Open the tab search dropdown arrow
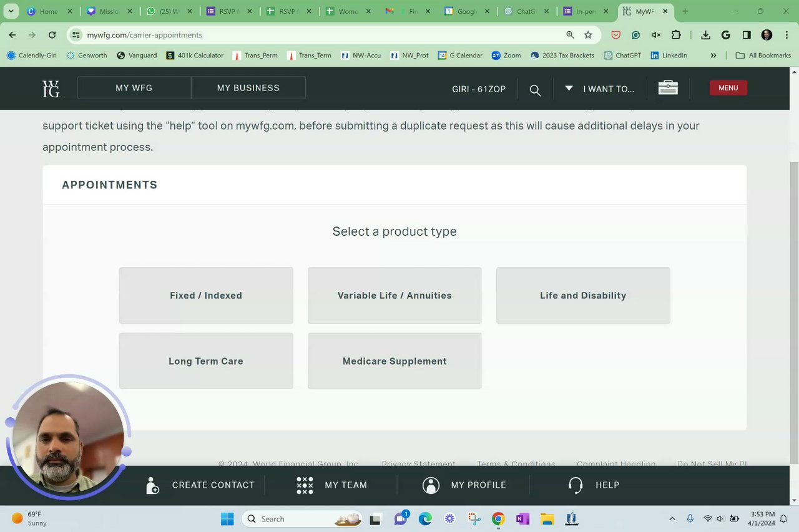This screenshot has width=799, height=532. click(x=11, y=11)
